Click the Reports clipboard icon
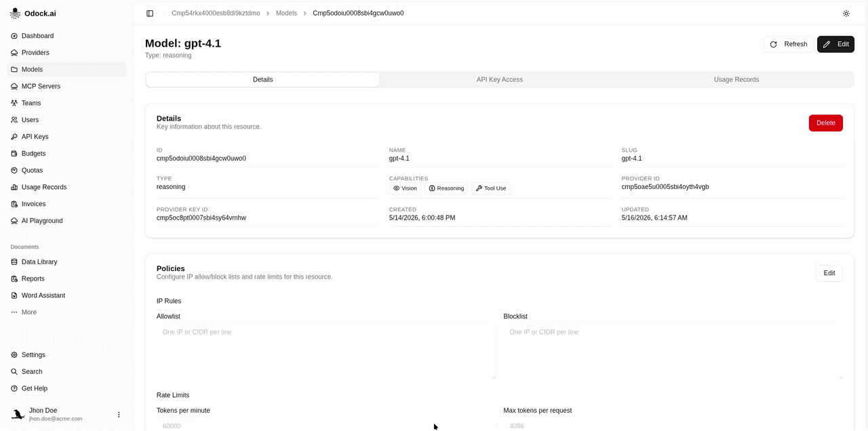 point(14,279)
